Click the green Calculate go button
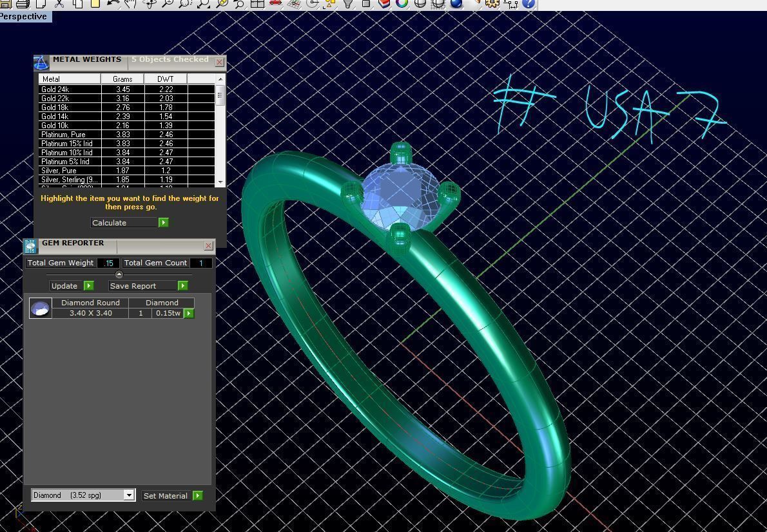767x532 pixels. click(163, 222)
